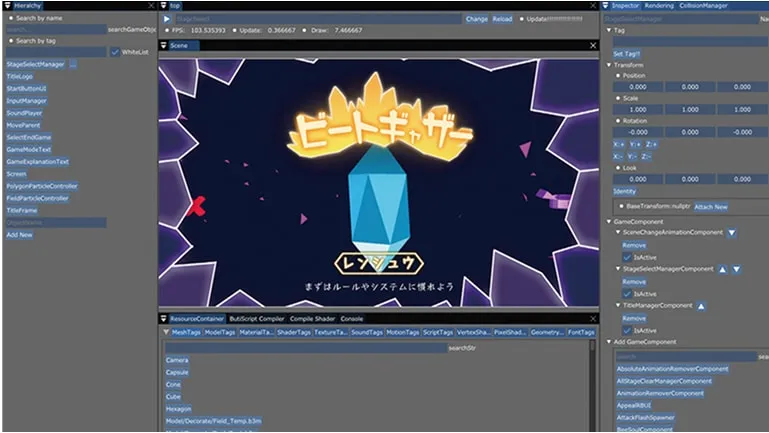Viewport: 769px width, 433px height.
Task: Open the top panel dock menu icon
Action: pyautogui.click(x=163, y=5)
